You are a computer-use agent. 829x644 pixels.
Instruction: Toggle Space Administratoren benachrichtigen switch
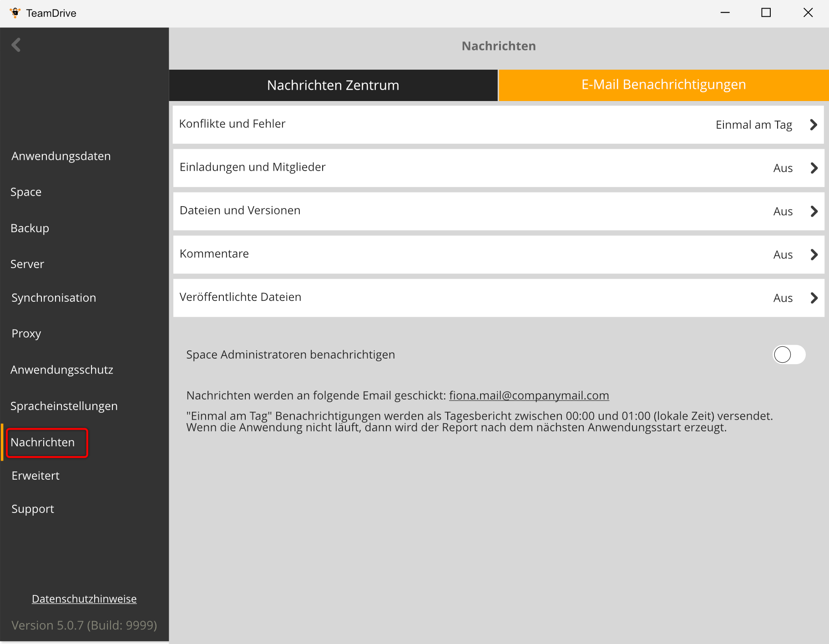(x=789, y=355)
